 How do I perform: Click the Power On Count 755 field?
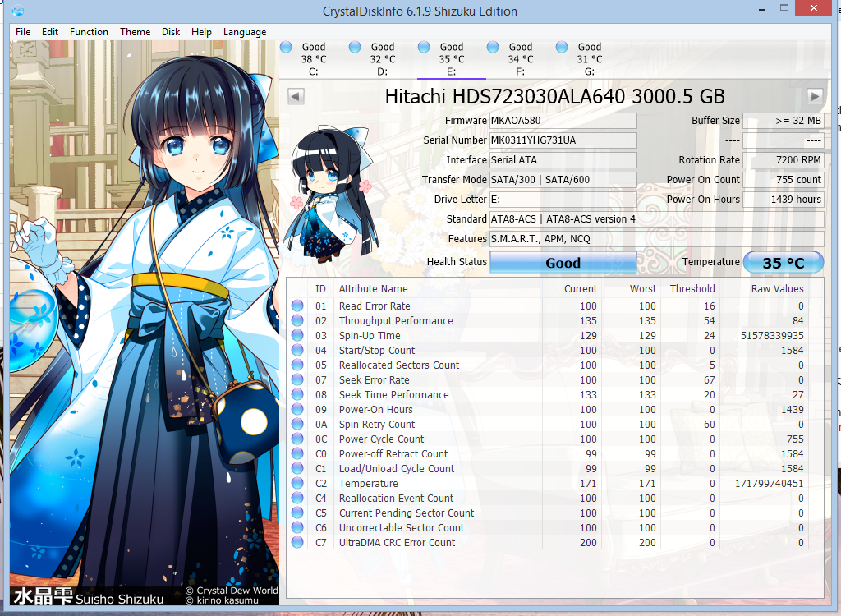tap(783, 179)
